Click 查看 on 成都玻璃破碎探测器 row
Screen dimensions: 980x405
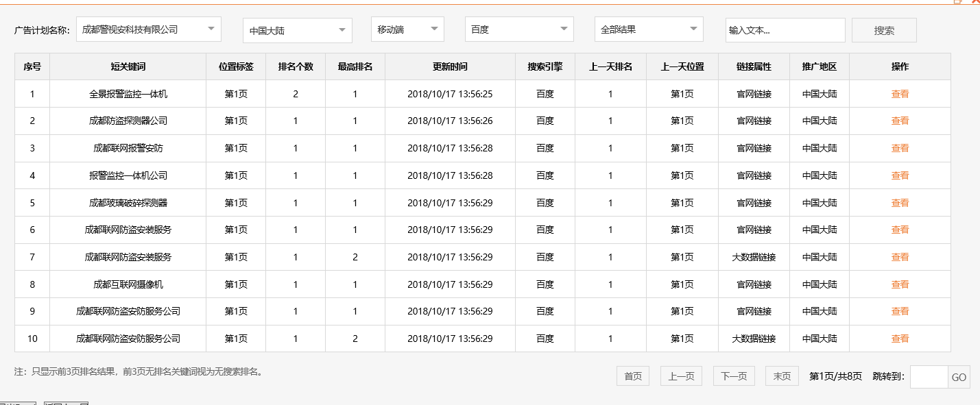pyautogui.click(x=899, y=202)
